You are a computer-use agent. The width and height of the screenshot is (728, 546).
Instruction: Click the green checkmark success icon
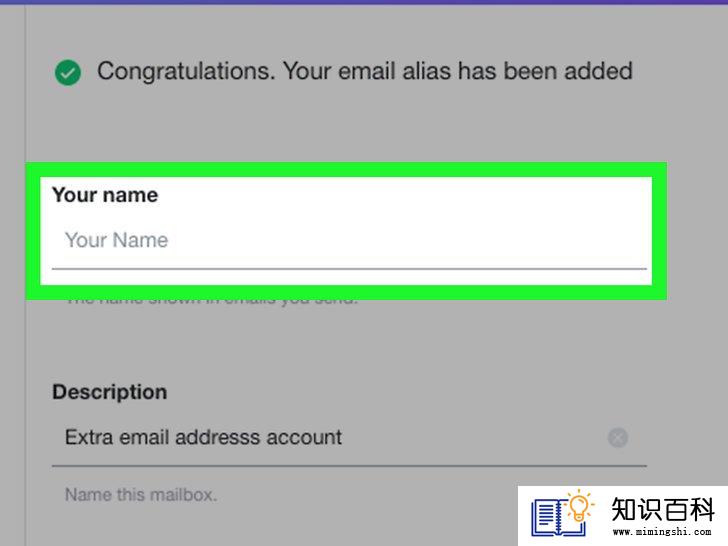point(68,72)
